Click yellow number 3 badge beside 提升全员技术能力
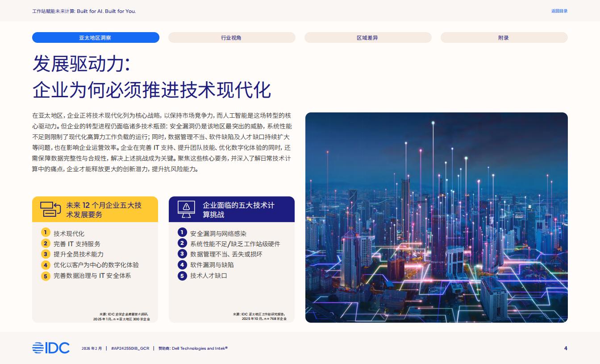This screenshot has height=364, width=600. 45,254
